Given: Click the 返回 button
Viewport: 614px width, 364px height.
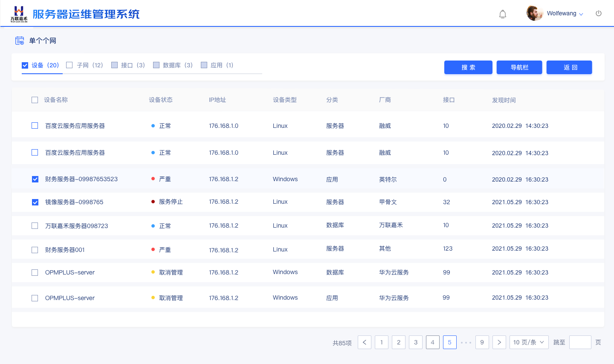Looking at the screenshot, I should tap(569, 67).
